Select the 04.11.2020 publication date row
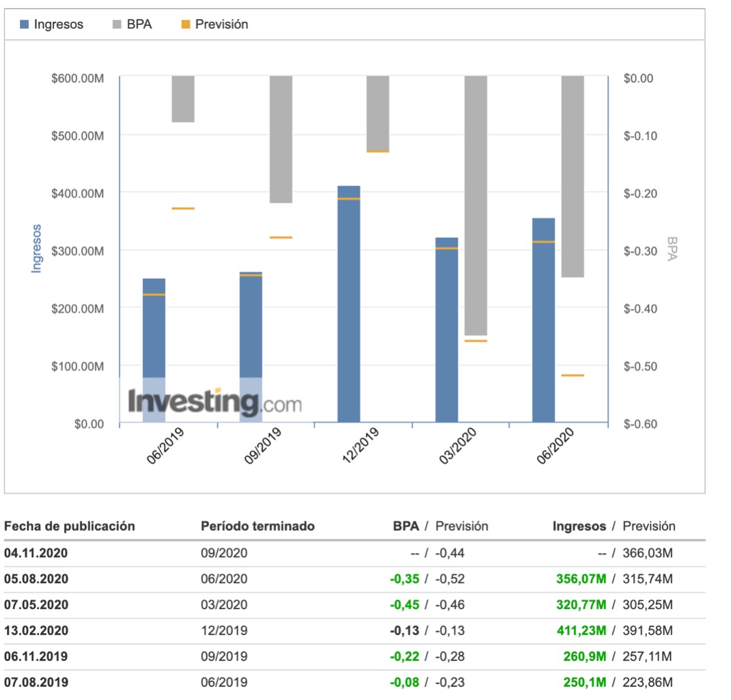Viewport: 731px width, 700px height. (36, 553)
